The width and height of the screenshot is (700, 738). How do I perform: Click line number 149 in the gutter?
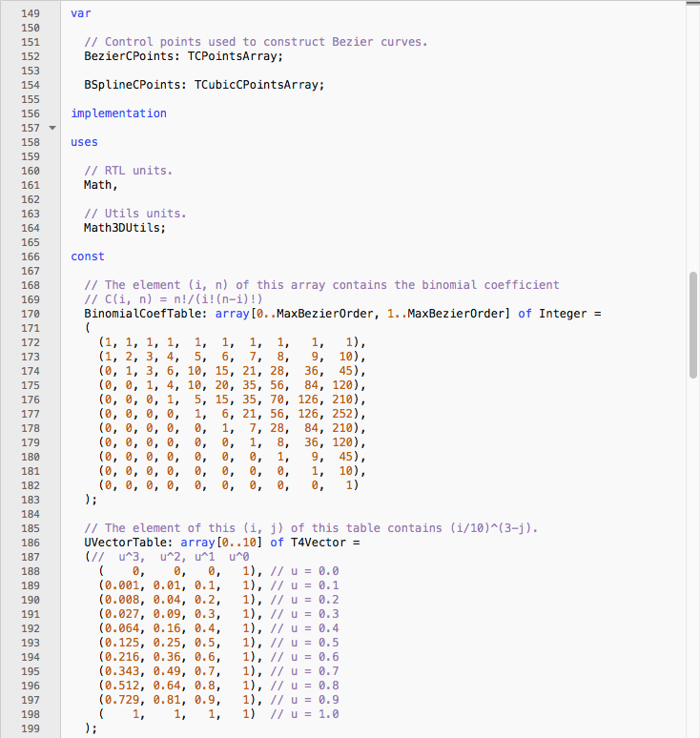point(29,13)
